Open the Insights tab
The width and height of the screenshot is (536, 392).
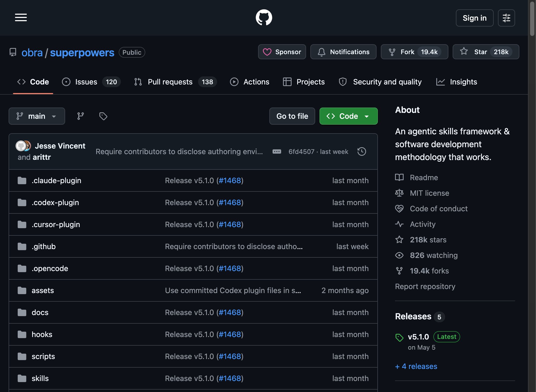pyautogui.click(x=457, y=82)
